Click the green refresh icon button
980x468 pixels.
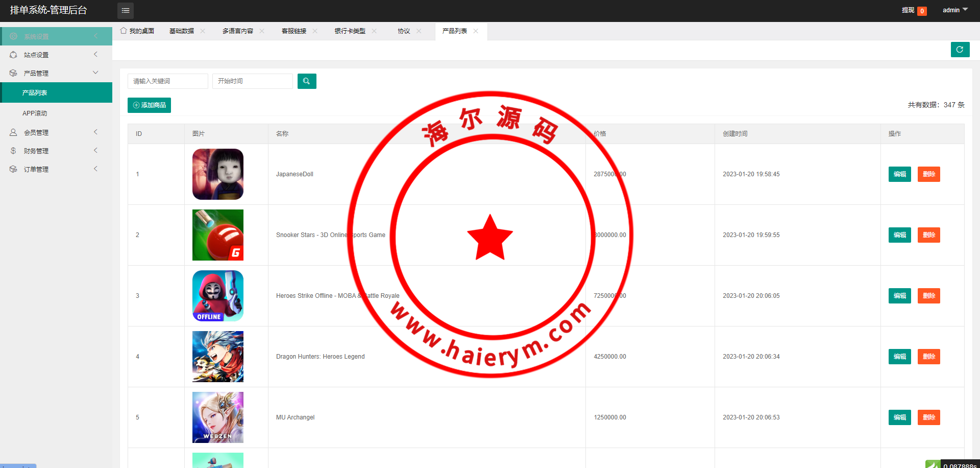coord(960,50)
